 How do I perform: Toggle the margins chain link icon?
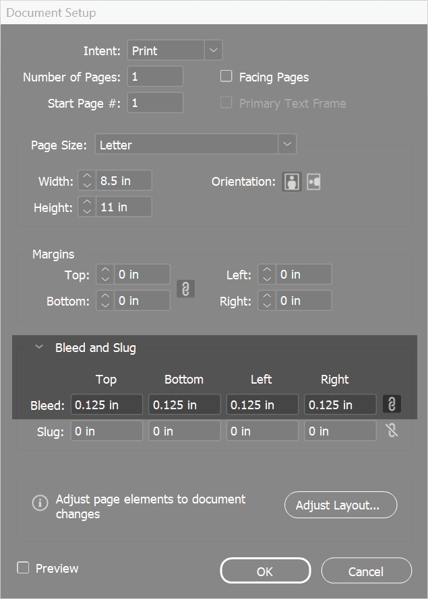click(186, 288)
